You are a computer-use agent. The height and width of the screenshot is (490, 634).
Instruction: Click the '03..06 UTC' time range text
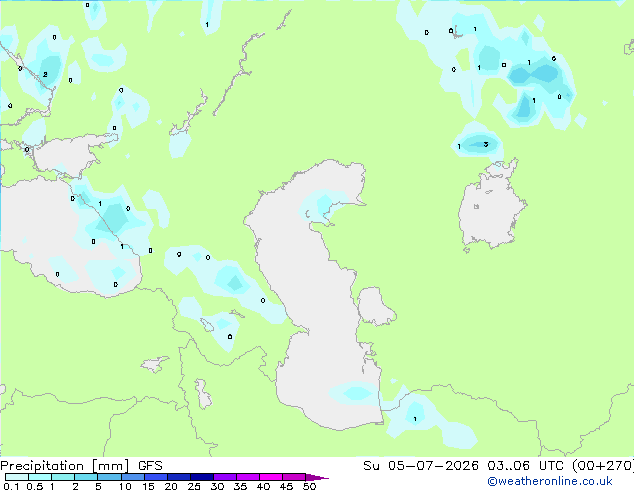coord(525,466)
